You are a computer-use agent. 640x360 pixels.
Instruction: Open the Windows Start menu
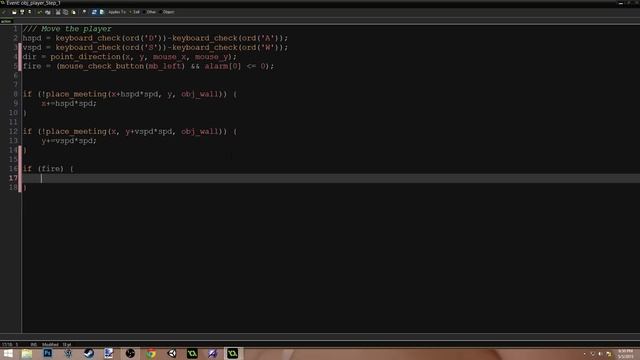tap(8, 353)
